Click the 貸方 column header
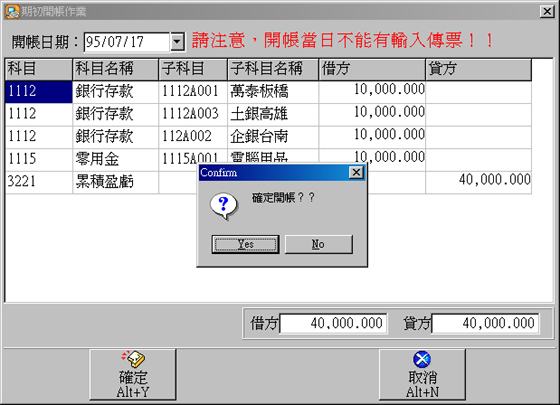 [x=478, y=69]
